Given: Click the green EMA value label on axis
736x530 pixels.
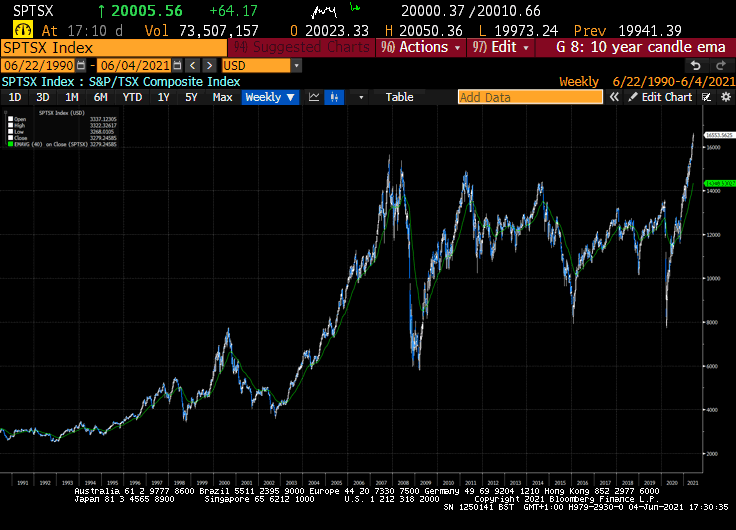Looking at the screenshot, I should tap(720, 184).
